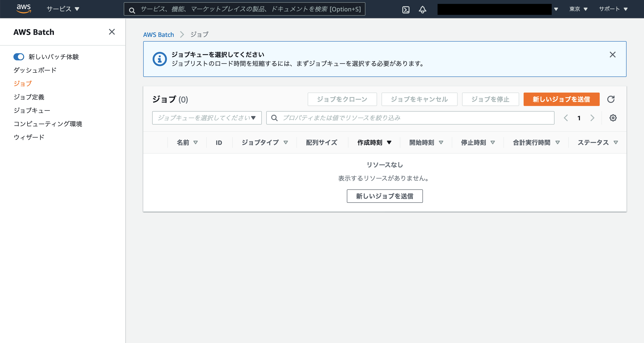644x343 pixels.
Task: Refresh the jobs list
Action: 611,99
